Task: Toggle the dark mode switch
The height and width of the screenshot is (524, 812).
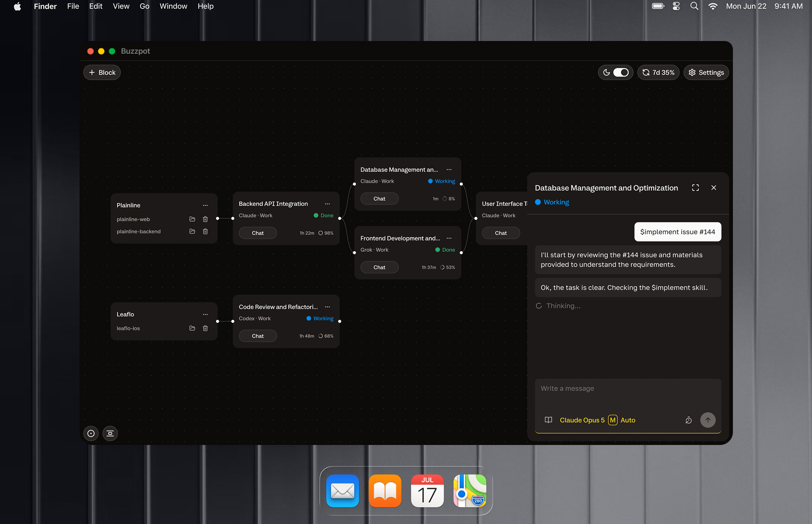Action: (621, 73)
